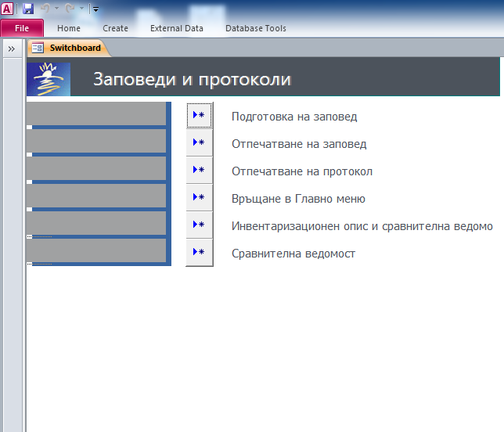
Task: Click the button for Сравнителна ведомост
Action: tap(200, 252)
